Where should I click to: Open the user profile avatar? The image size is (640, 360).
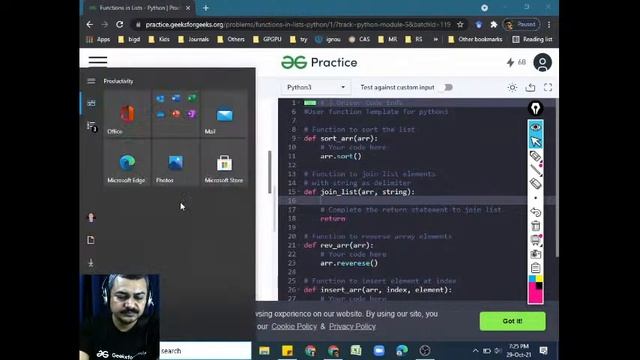tap(542, 62)
